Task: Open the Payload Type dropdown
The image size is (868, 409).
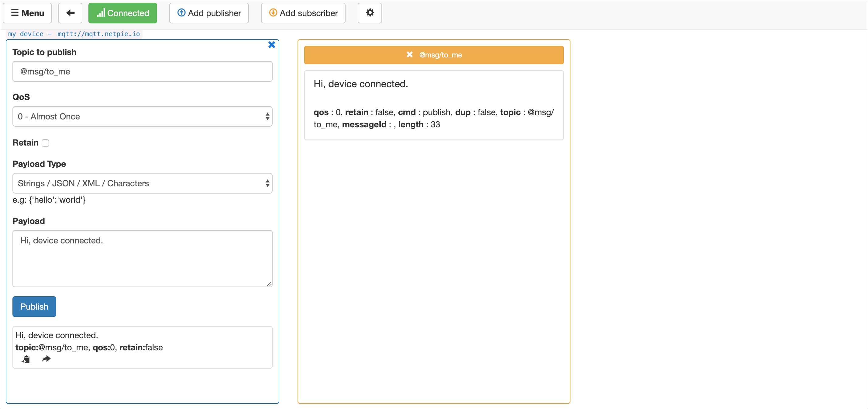Action: coord(143,183)
